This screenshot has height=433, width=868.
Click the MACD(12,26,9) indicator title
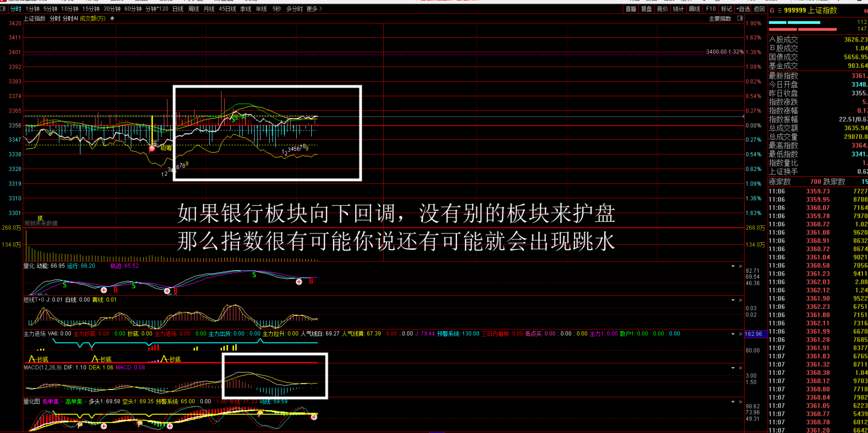click(x=43, y=368)
